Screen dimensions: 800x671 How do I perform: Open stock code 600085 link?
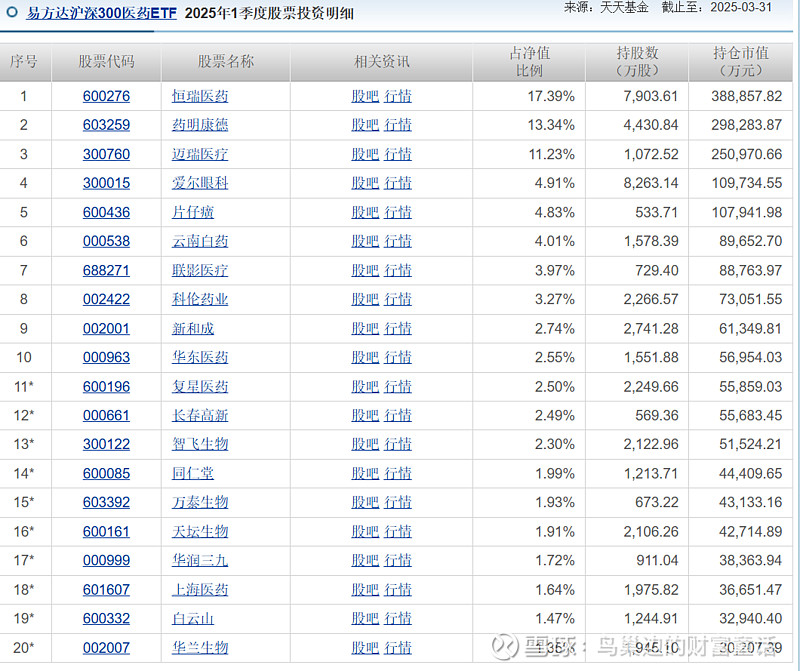106,474
